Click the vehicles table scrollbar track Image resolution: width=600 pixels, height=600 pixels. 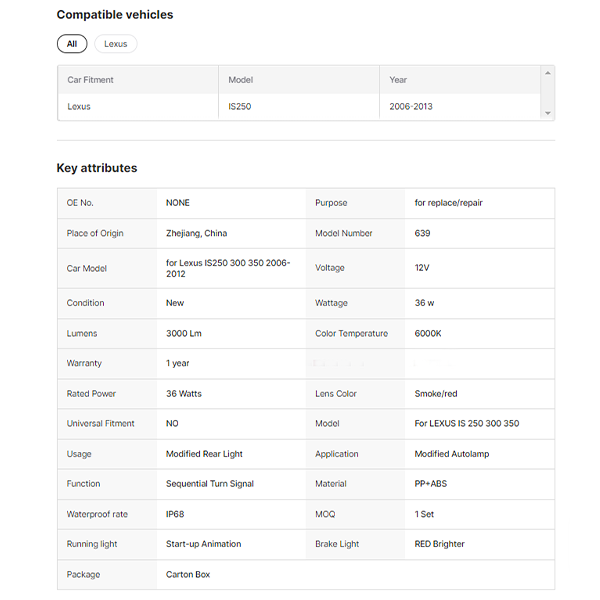tap(547, 93)
